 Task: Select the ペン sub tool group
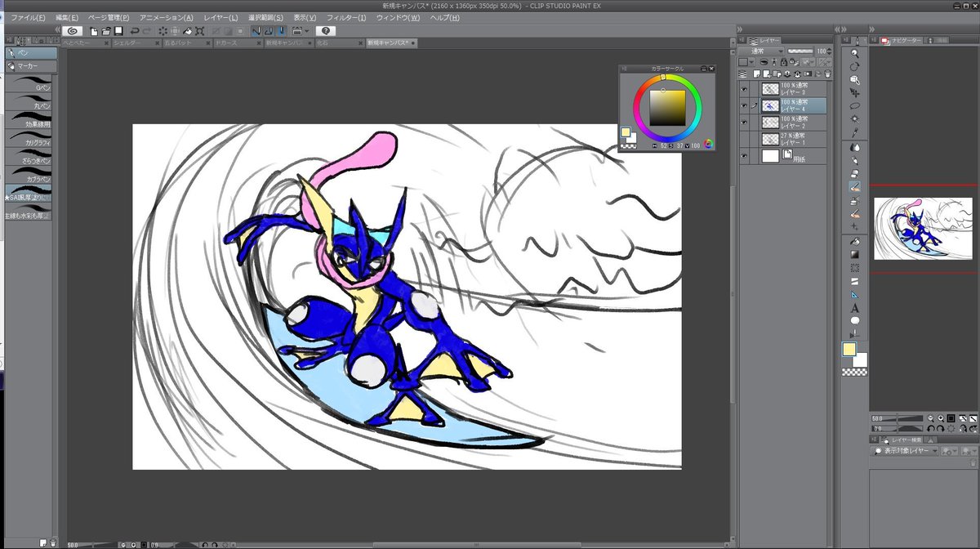click(31, 52)
